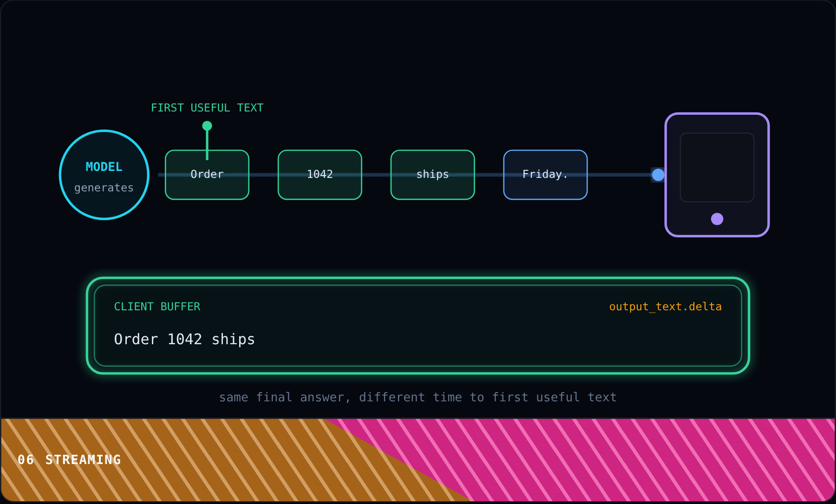The height and width of the screenshot is (504, 836).
Task: Click the purple device home button
Action: pyautogui.click(x=717, y=219)
